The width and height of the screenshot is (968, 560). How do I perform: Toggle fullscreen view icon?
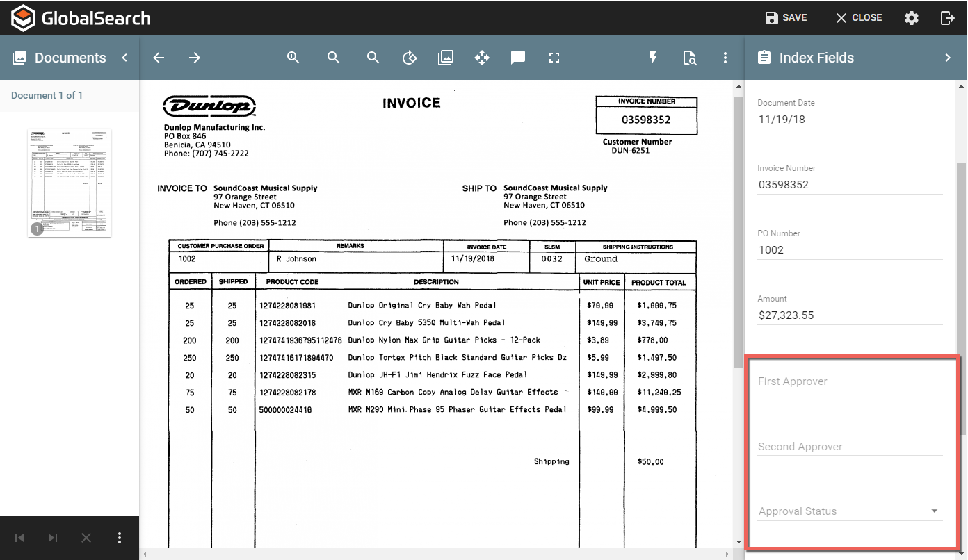click(554, 58)
